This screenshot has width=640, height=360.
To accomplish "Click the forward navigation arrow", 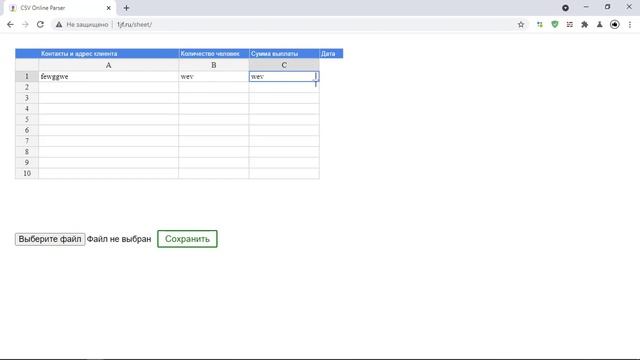I will point(25,24).
